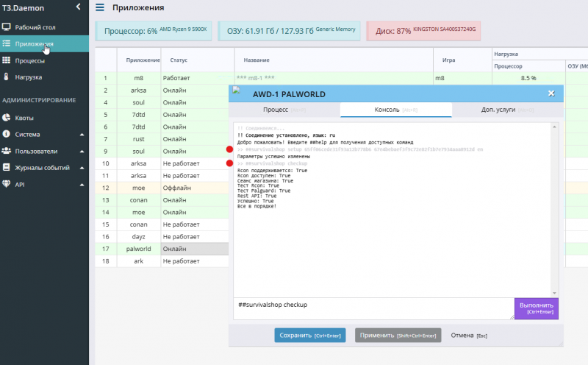Click the Онлайн status of palworld row
The height and width of the screenshot is (365, 588).
174,249
